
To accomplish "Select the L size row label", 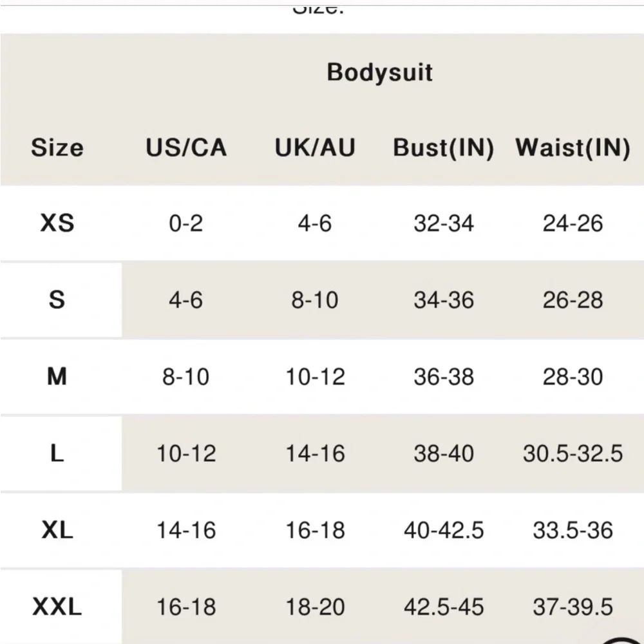I will 57,453.
